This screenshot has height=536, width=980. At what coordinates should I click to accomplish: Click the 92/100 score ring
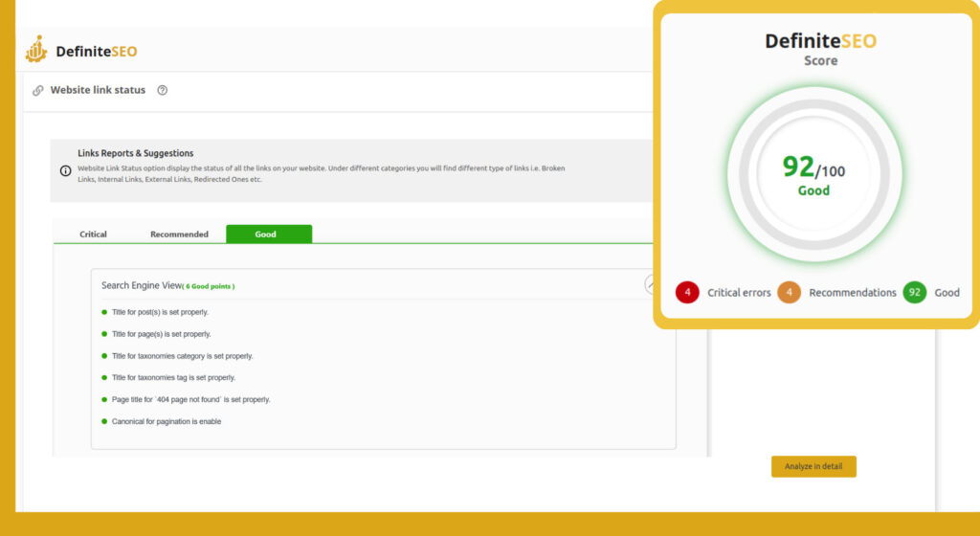[x=813, y=174]
